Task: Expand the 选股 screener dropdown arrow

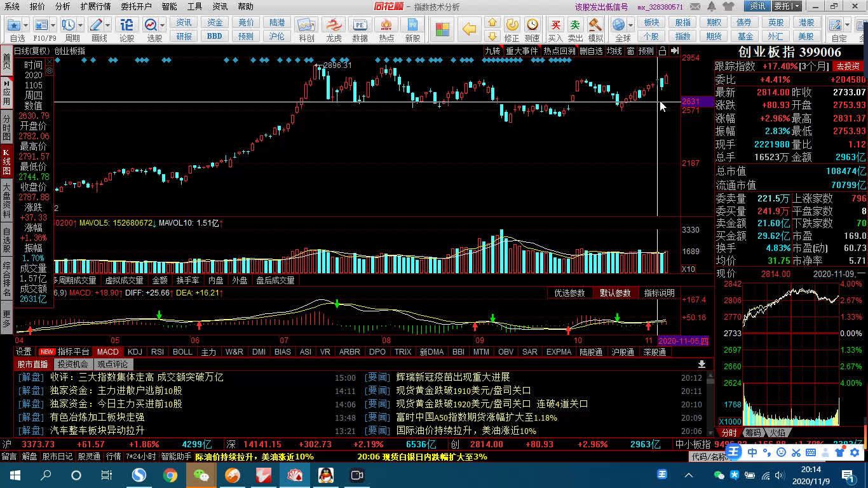Action: (x=163, y=25)
